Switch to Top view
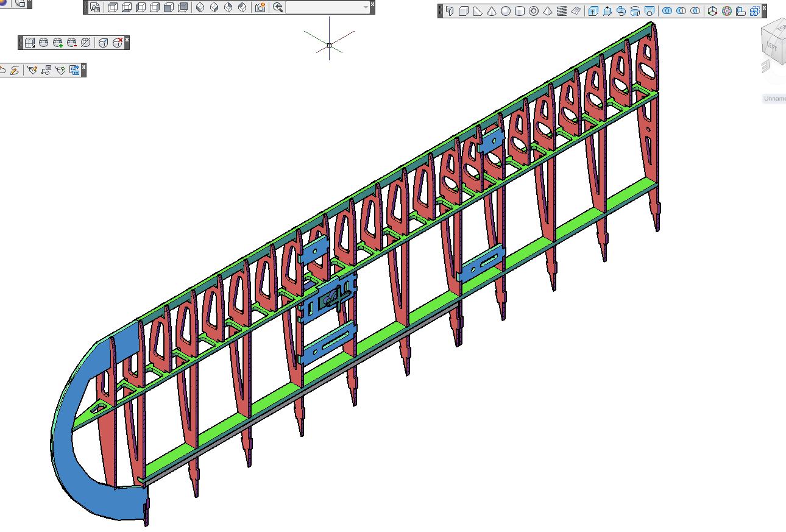The image size is (786, 532). pyautogui.click(x=113, y=7)
